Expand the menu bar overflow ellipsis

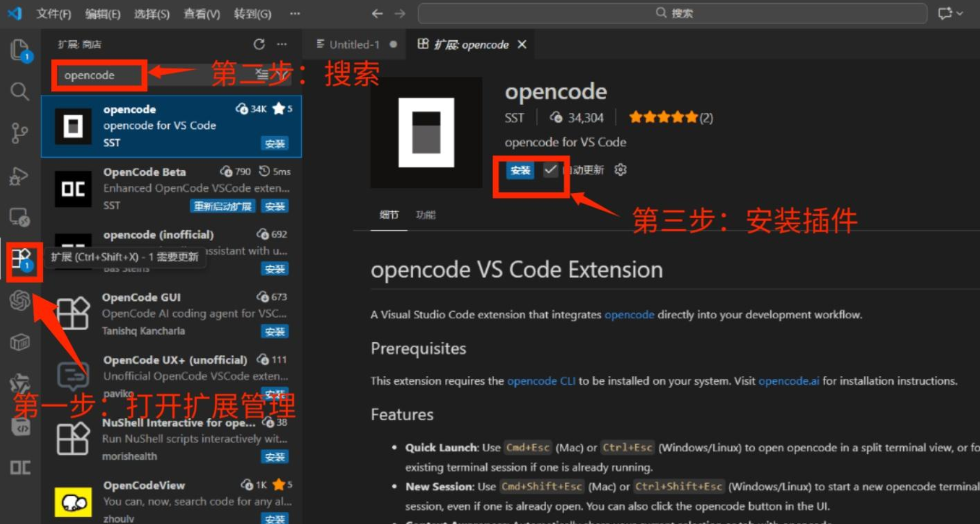point(295,14)
